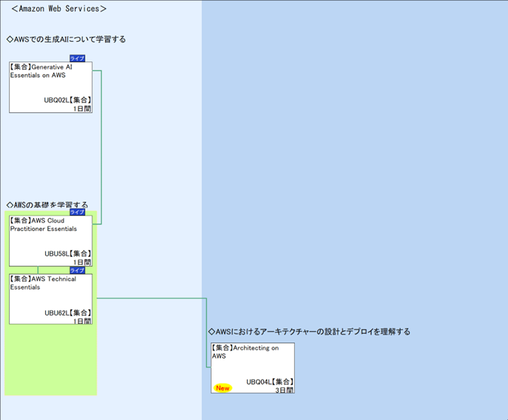The image size is (508, 420).
Task: Open the AWS Cloud Practitioner Essentials course box
Action: click(51, 241)
